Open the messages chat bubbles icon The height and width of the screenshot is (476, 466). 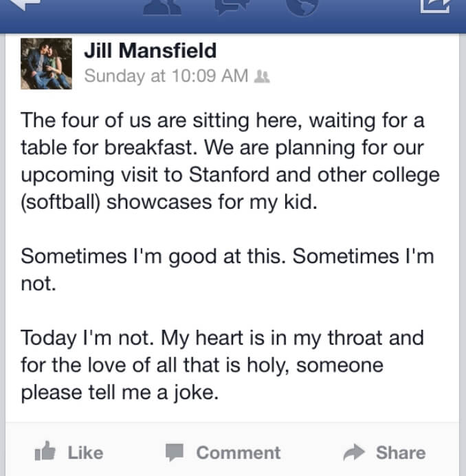(232, 6)
